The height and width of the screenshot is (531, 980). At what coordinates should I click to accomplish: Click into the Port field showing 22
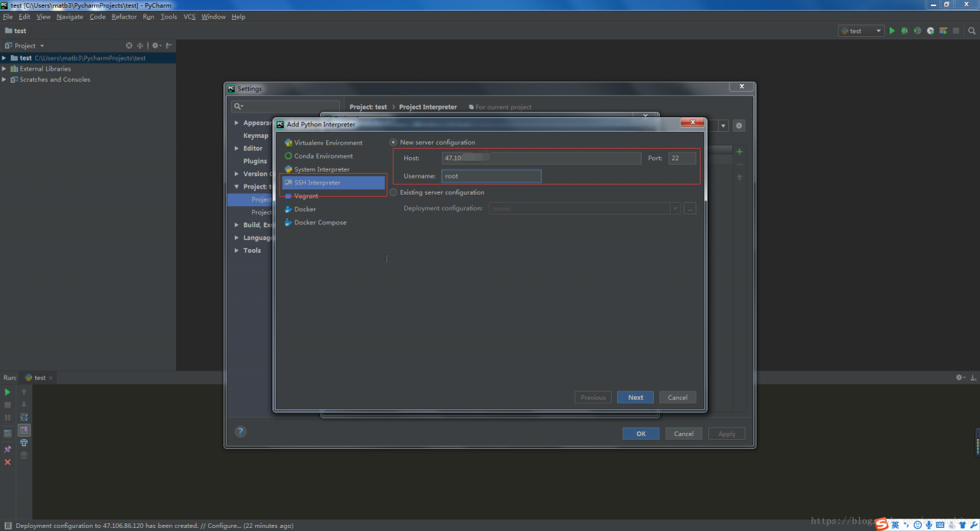point(682,158)
